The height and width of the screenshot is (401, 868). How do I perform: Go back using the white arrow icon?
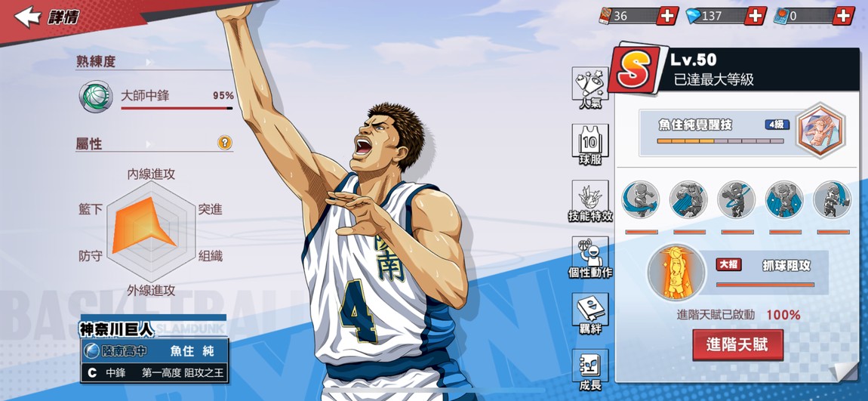tap(28, 16)
